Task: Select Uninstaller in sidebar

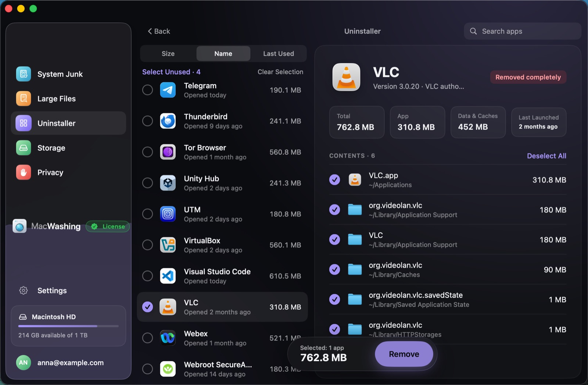Action: [x=68, y=123]
